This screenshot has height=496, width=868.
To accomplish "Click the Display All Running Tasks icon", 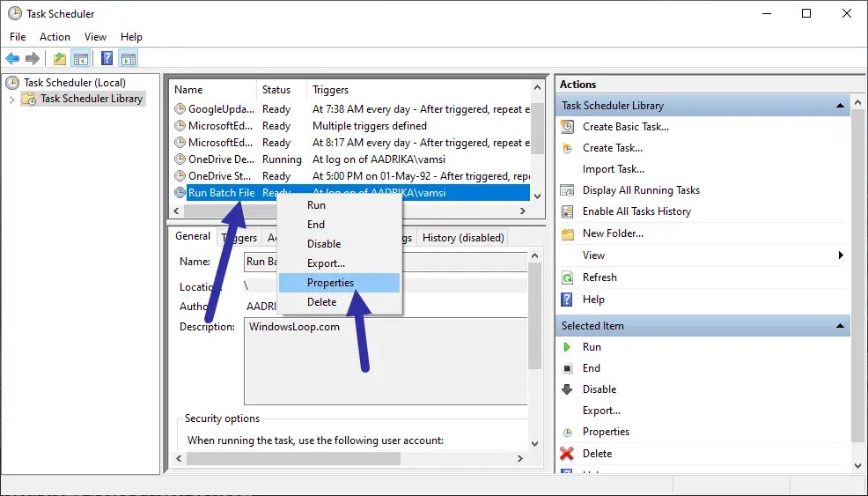I will point(568,190).
